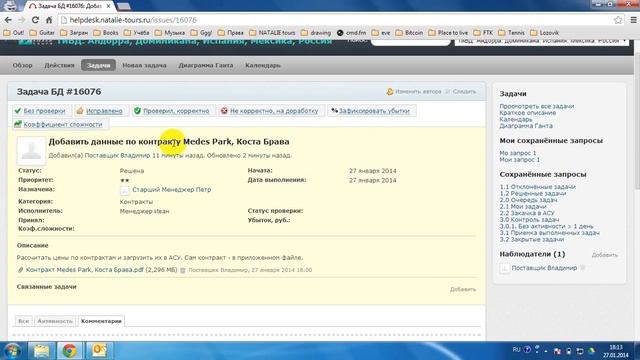Reload the page with refresh icon
The height and width of the screenshot is (360, 640).
point(35,20)
